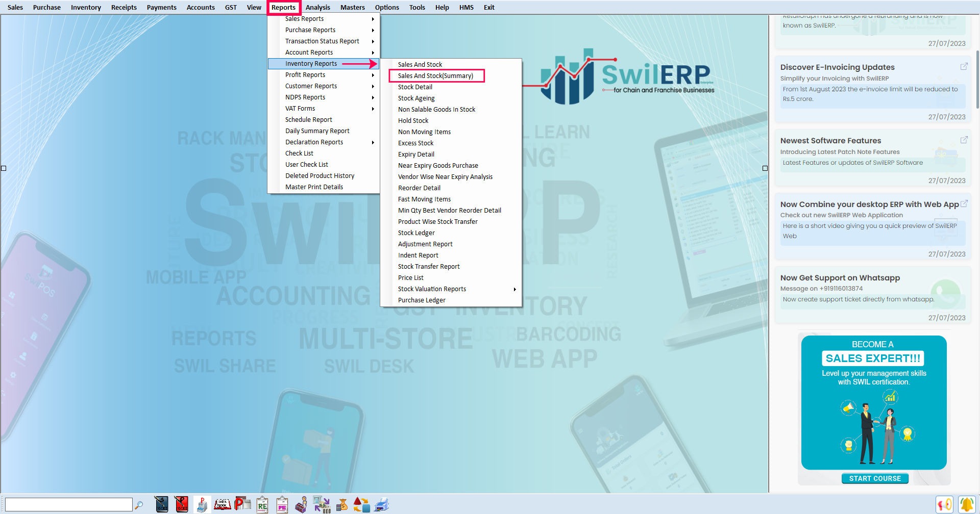The height and width of the screenshot is (514, 980).
Task: Open the Masters menu
Action: tap(353, 7)
